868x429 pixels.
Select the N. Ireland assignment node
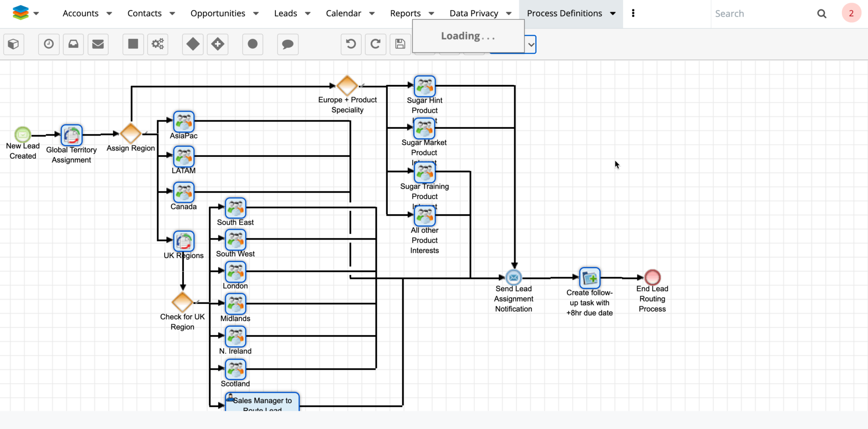pyautogui.click(x=236, y=337)
